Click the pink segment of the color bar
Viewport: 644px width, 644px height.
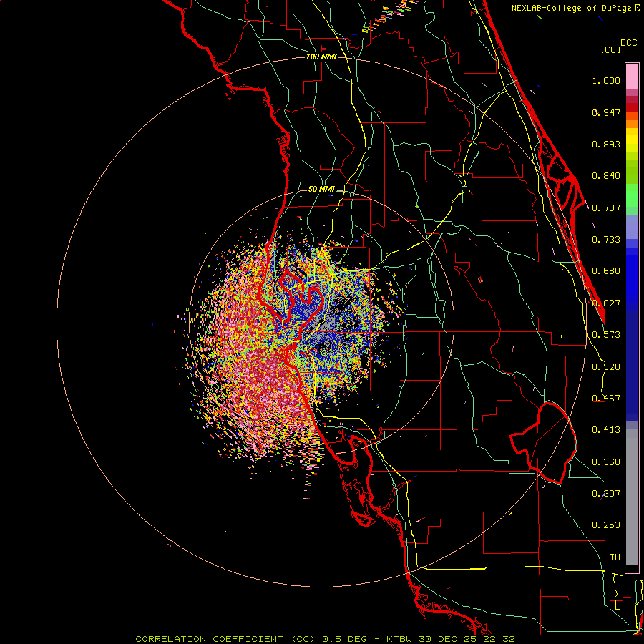[x=632, y=77]
